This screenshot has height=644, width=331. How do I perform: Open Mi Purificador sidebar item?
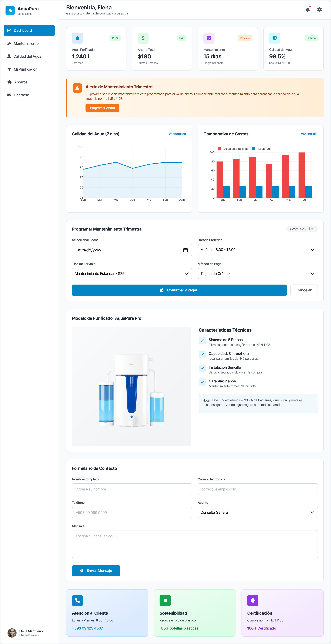point(29,69)
